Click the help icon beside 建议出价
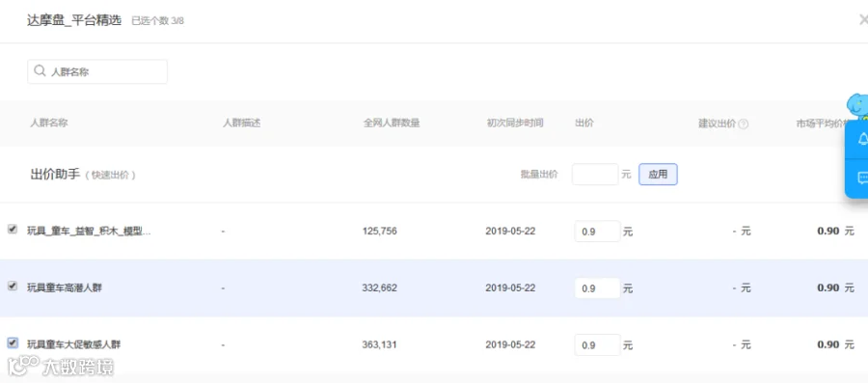 744,124
